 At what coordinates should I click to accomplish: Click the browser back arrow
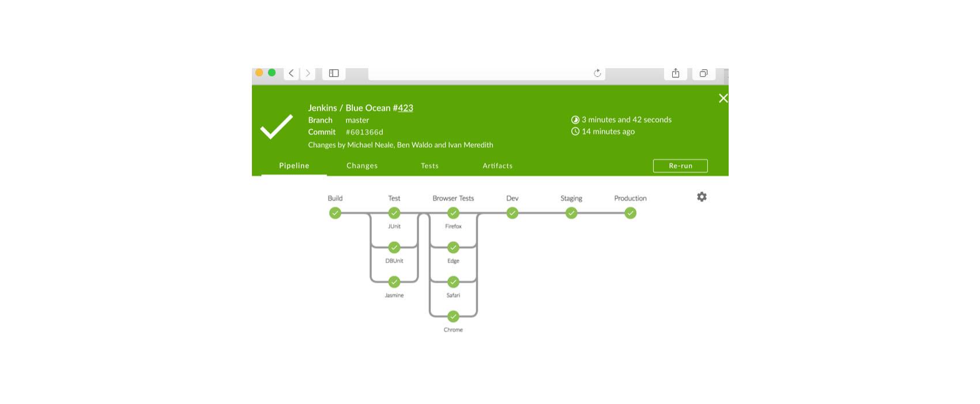[x=292, y=73]
